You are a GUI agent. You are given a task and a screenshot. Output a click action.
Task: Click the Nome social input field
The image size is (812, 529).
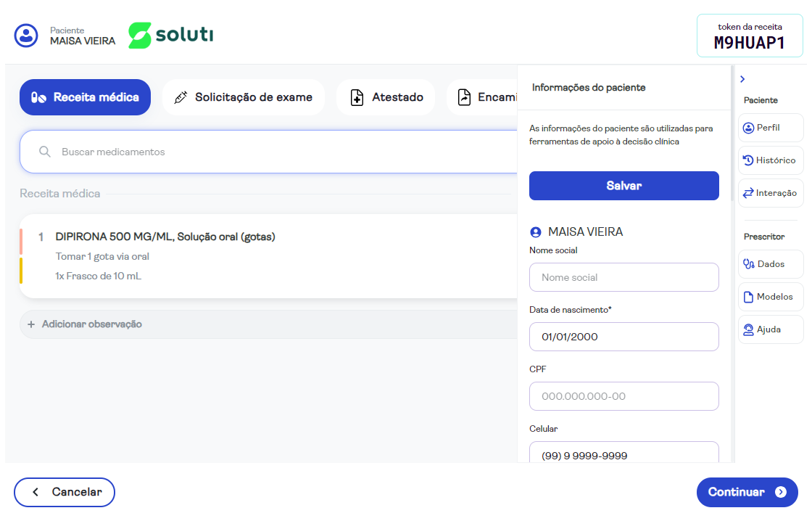tap(623, 277)
